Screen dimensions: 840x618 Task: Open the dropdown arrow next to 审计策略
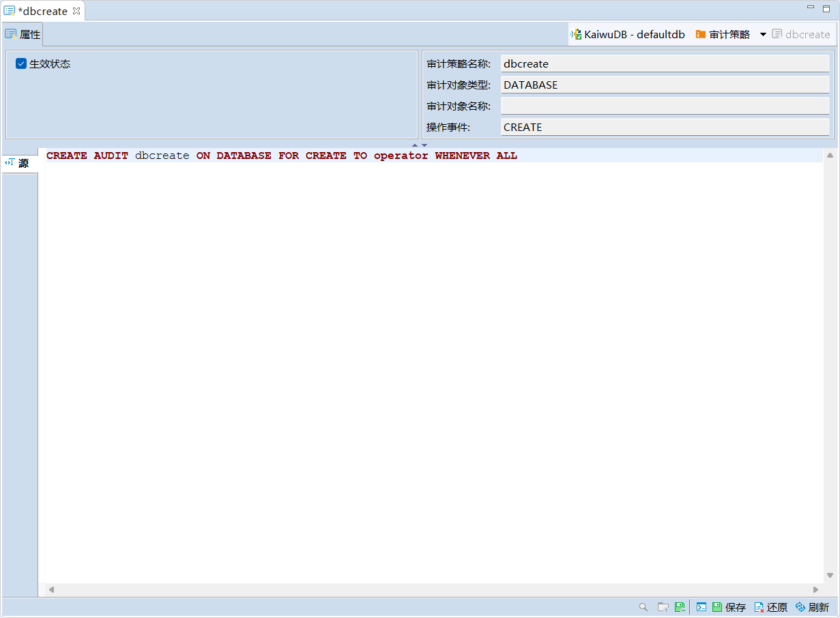[763, 34]
